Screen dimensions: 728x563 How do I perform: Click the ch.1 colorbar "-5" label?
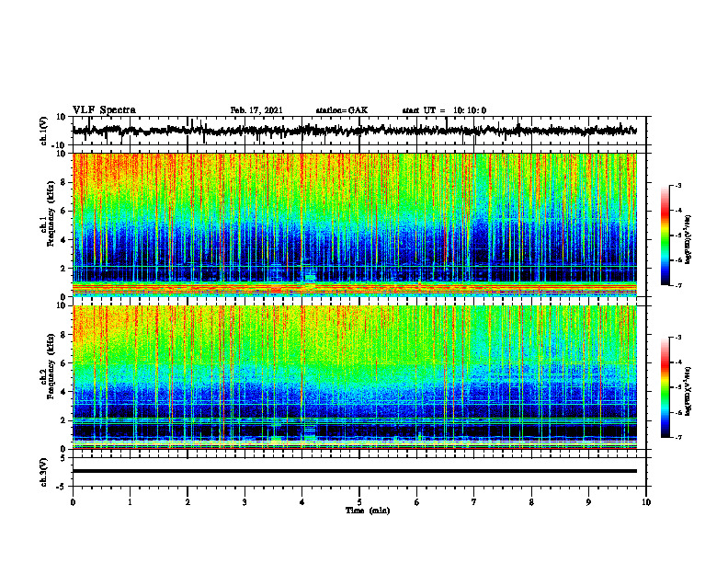point(677,236)
